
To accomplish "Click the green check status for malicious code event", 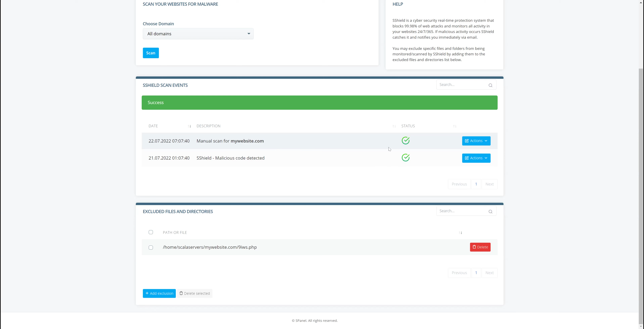I will pyautogui.click(x=405, y=158).
